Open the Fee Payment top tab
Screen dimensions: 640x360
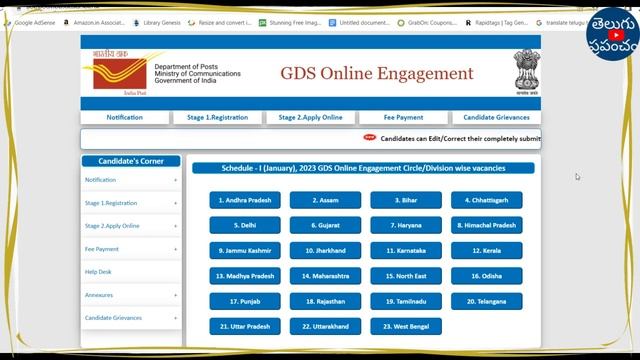[404, 118]
